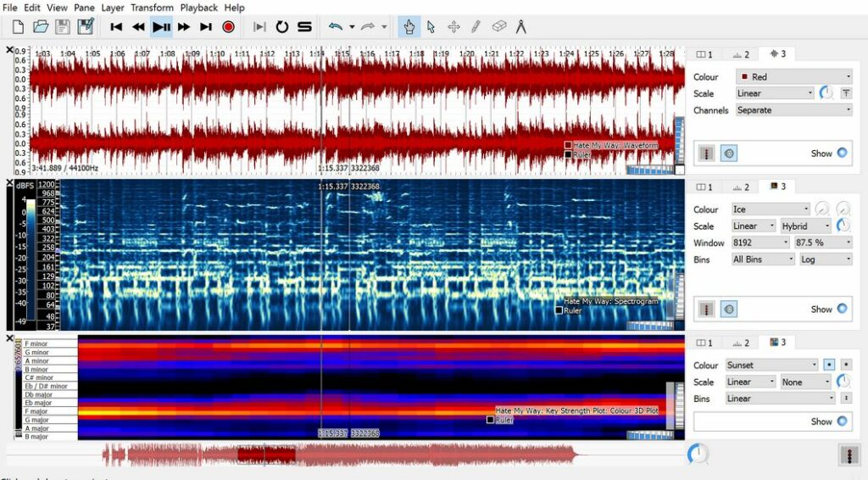Open the waveform Scale Linear dropdown

click(775, 93)
